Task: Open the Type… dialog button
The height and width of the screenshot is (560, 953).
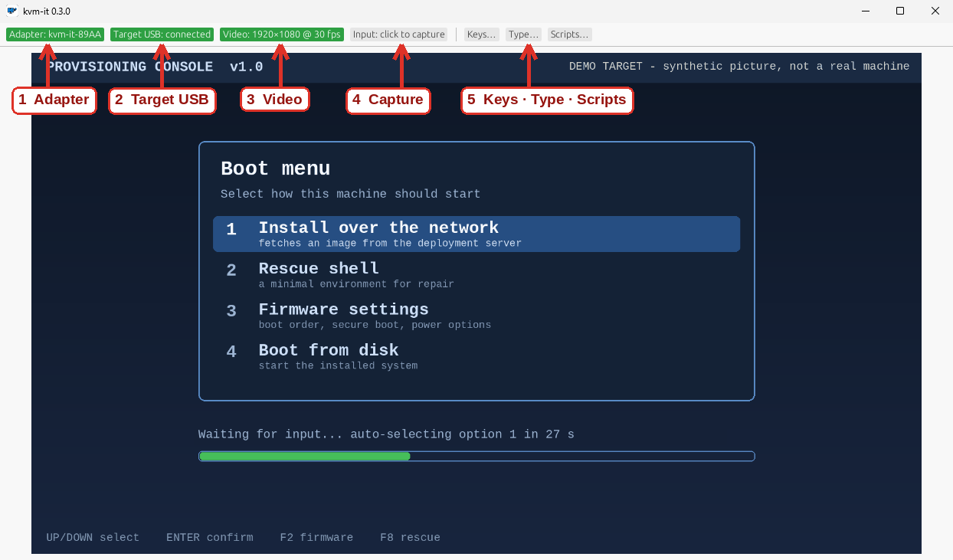Action: tap(523, 34)
